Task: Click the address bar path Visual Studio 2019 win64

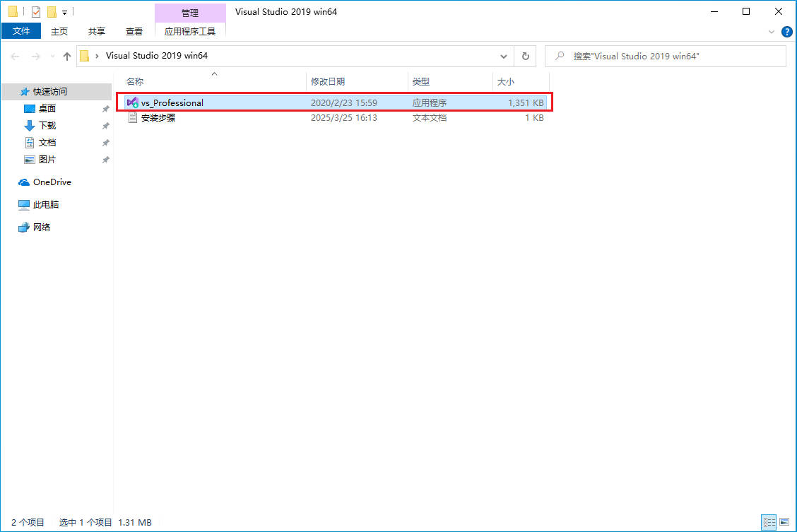Action: click(x=157, y=55)
